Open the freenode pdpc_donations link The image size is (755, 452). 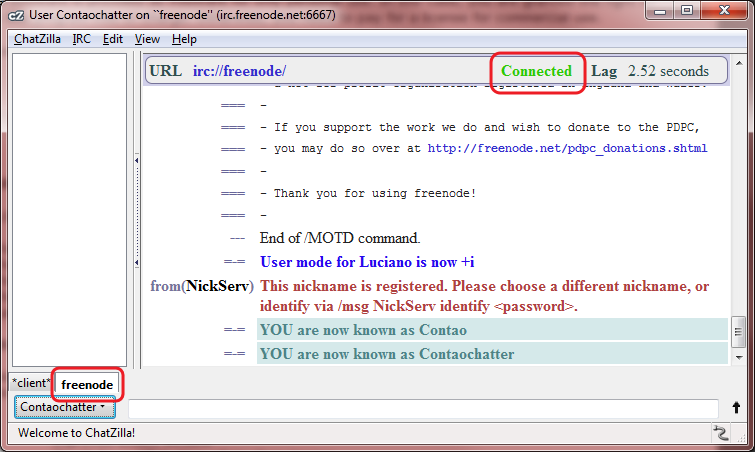coord(567,148)
